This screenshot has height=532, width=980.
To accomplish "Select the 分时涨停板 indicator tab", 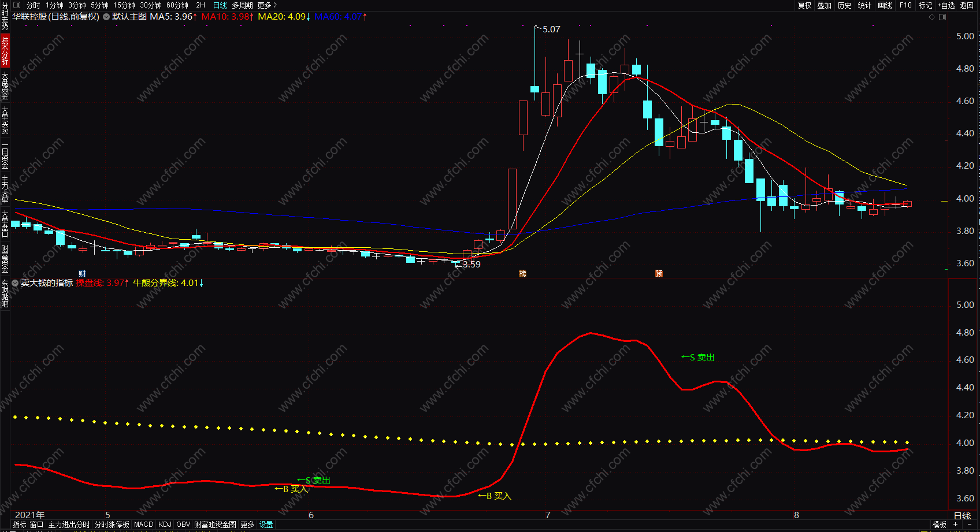I will click(112, 524).
